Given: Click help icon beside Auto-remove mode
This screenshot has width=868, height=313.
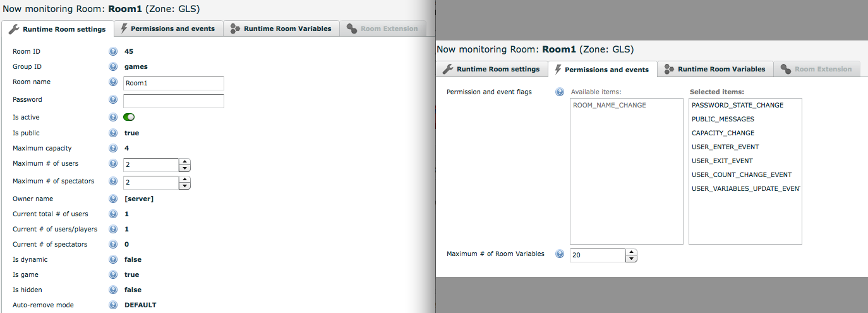Looking at the screenshot, I should 113,305.
